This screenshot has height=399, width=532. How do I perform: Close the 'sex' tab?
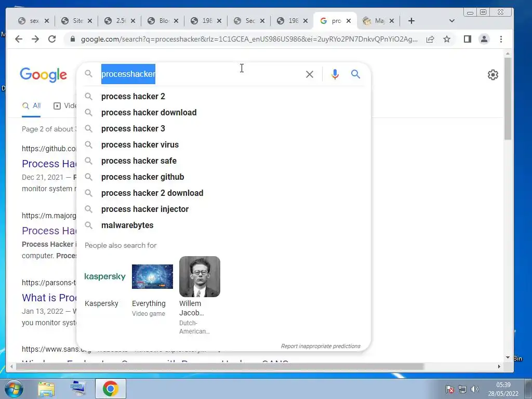pyautogui.click(x=47, y=21)
